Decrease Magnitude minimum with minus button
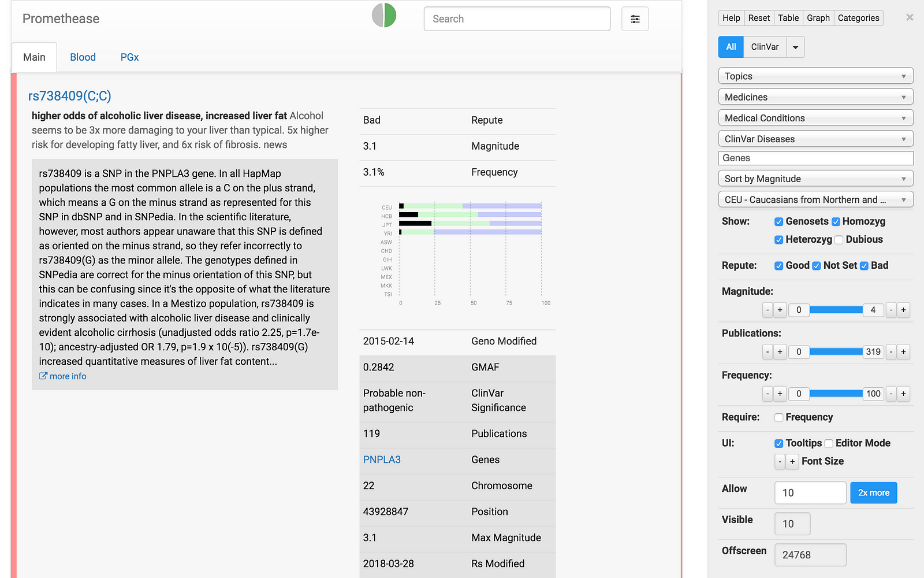924x578 pixels. 767,310
